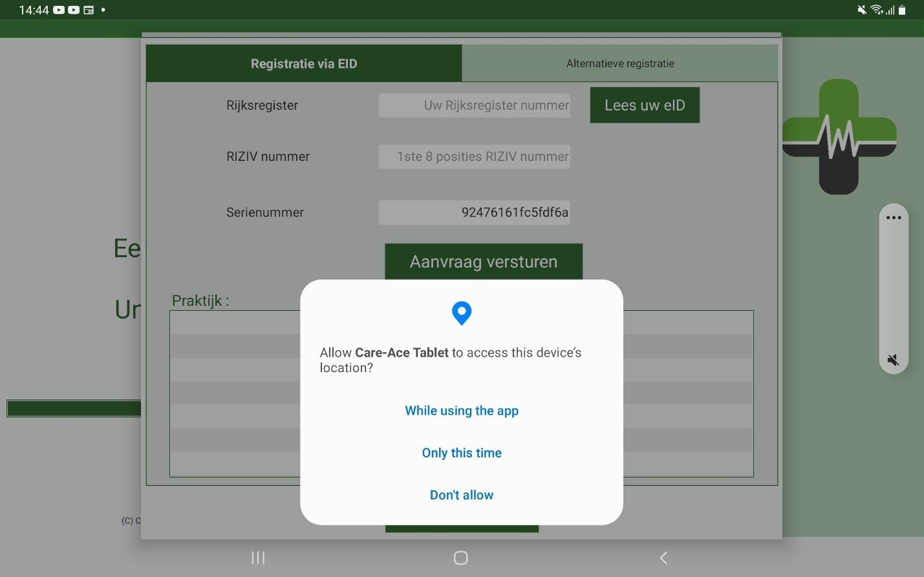Tap the Wi-Fi status bar icon
924x577 pixels.
(877, 10)
